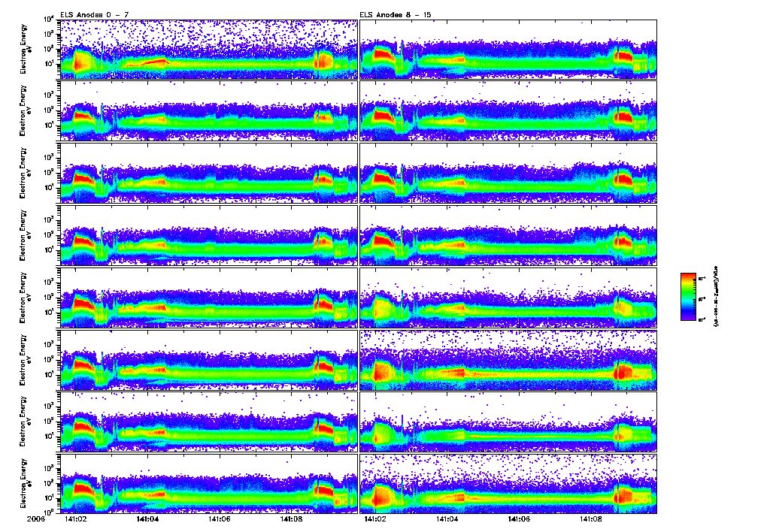Click the 141:06 tick label under the Anodes 8 - 15 column
The height and width of the screenshot is (532, 770).
519,518
